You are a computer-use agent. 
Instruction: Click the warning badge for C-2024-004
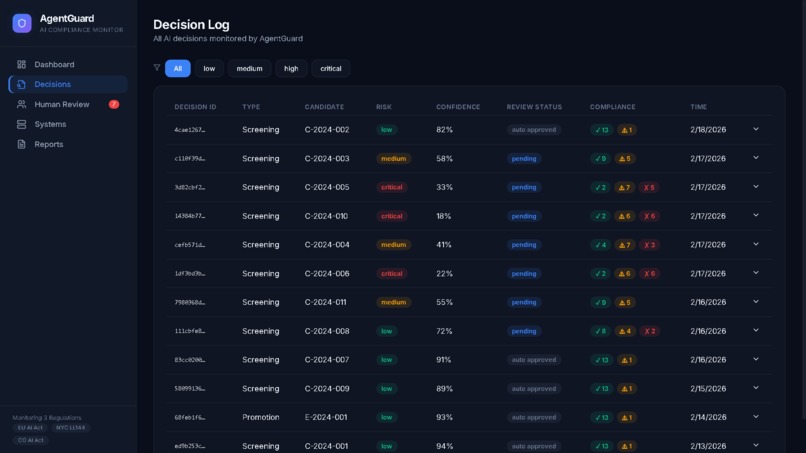click(x=625, y=245)
